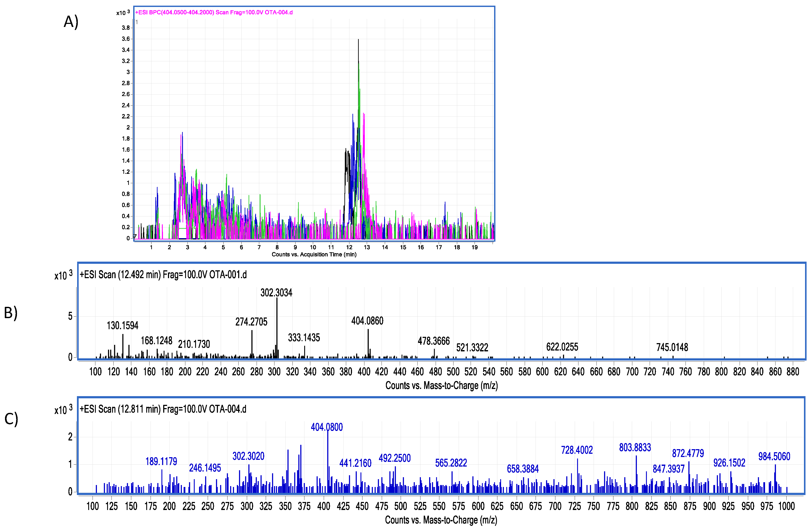Click the 404.0860 peak label in spectrum B

point(367,321)
